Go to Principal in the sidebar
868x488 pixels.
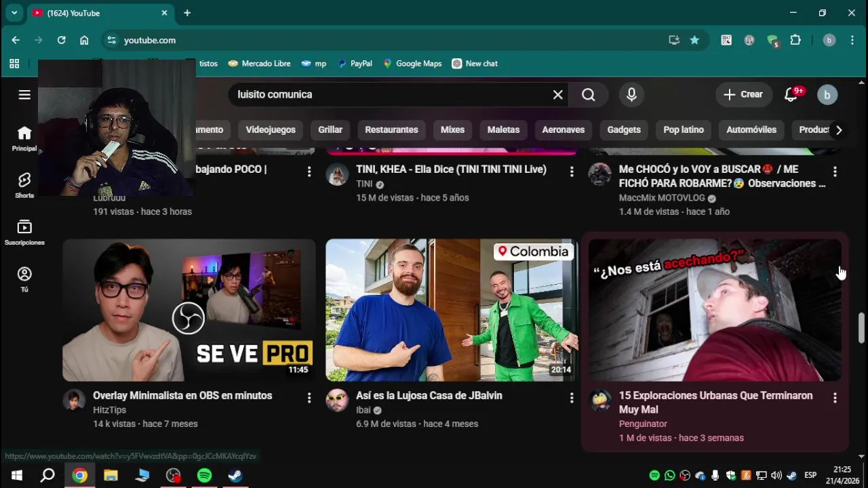(24, 139)
